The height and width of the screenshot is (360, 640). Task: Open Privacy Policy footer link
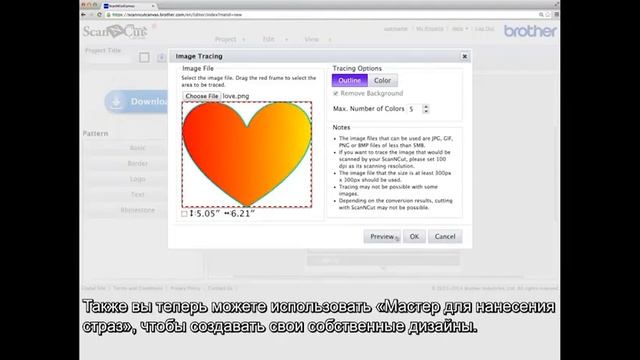(185, 288)
